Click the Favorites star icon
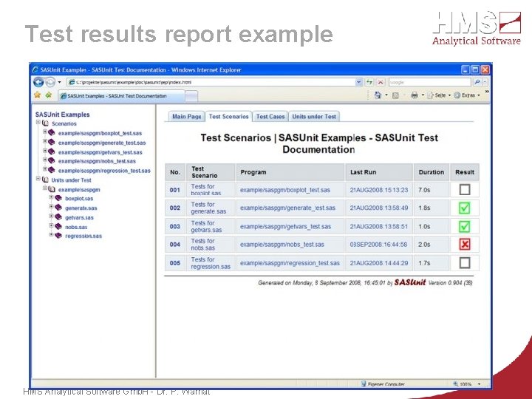Screen dimensions: 532x399 (38, 95)
